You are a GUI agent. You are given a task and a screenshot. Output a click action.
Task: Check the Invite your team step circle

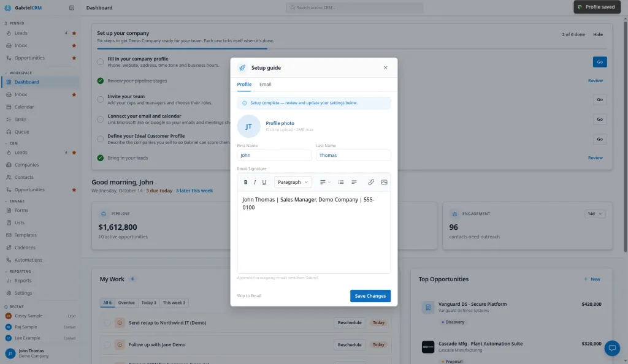(100, 100)
